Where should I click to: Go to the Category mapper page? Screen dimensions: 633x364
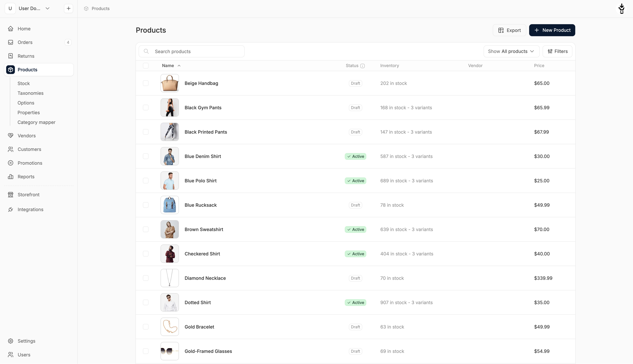37,122
